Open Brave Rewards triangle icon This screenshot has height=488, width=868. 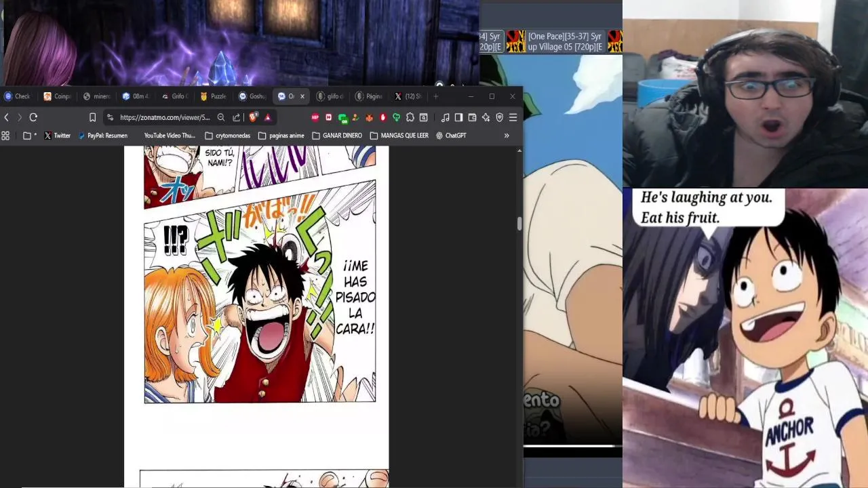[267, 117]
